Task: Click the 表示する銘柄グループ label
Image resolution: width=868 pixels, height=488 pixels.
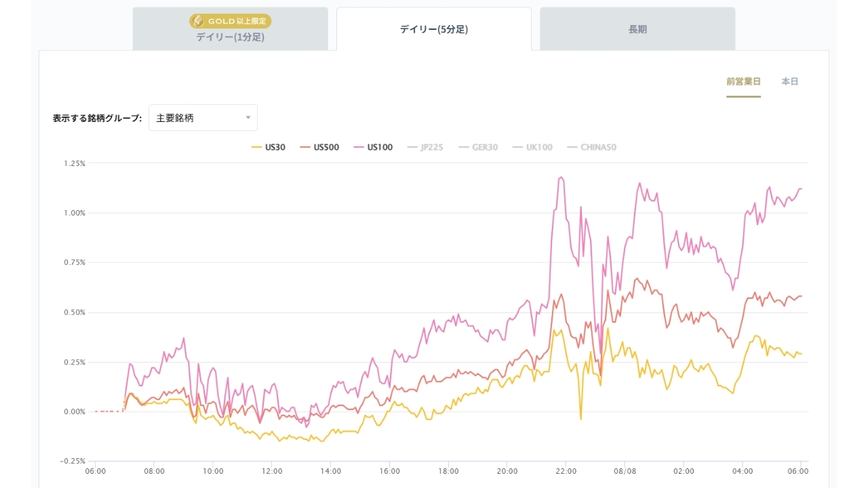Action: pos(97,118)
